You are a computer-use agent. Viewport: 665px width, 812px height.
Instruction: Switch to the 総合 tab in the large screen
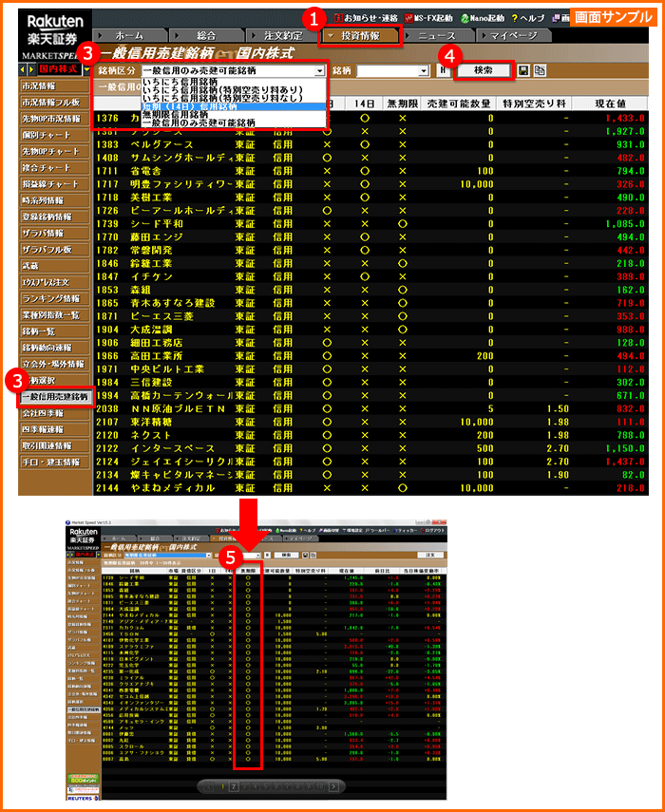click(x=206, y=36)
